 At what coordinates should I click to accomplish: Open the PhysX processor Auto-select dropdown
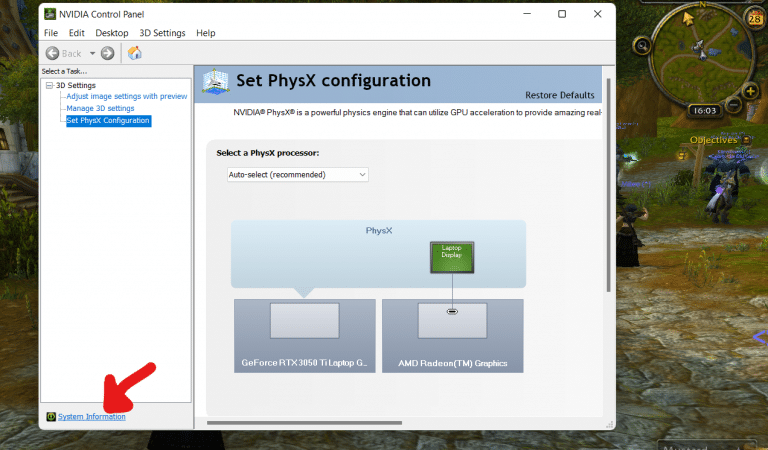[297, 174]
